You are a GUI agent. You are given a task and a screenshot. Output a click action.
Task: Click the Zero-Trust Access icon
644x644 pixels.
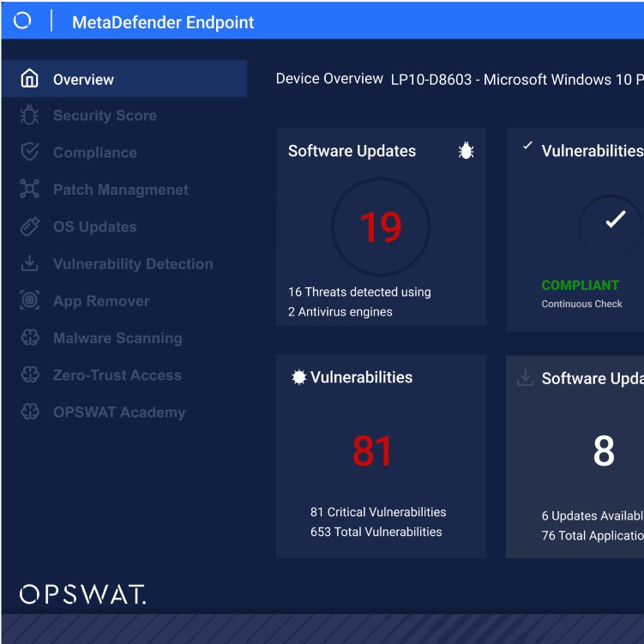30,375
